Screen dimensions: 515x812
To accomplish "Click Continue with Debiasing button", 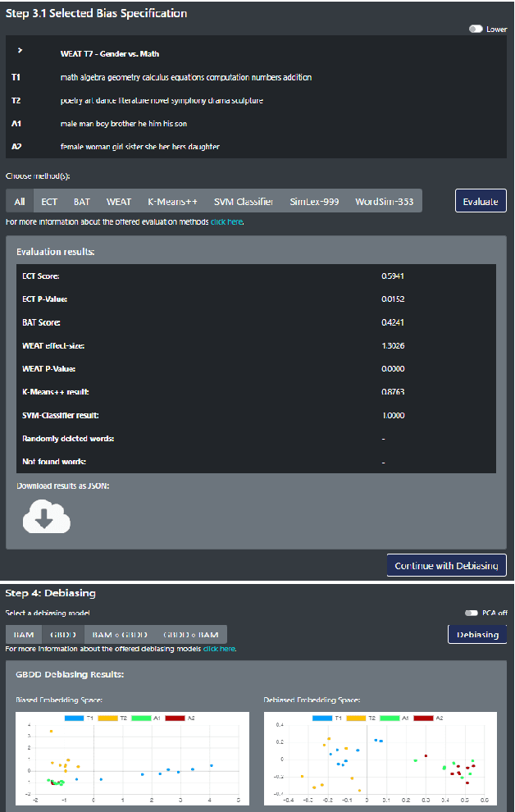I will click(446, 566).
